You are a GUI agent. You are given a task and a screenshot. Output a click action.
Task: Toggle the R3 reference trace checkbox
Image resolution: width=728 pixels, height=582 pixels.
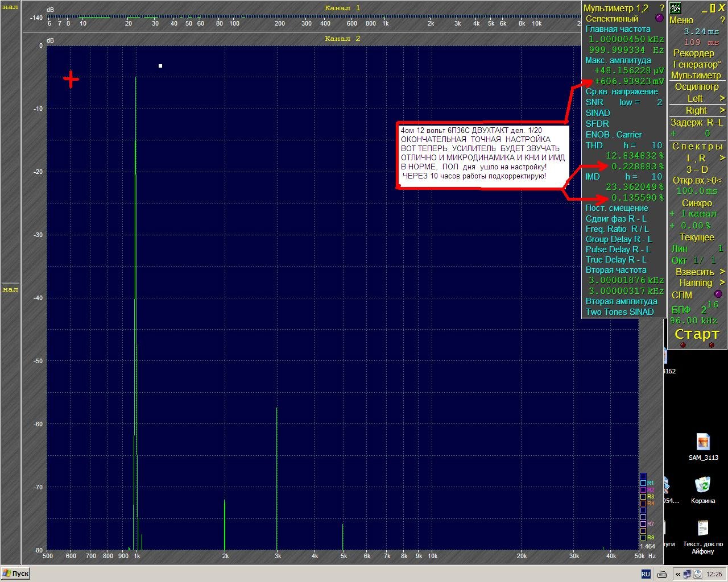click(643, 497)
